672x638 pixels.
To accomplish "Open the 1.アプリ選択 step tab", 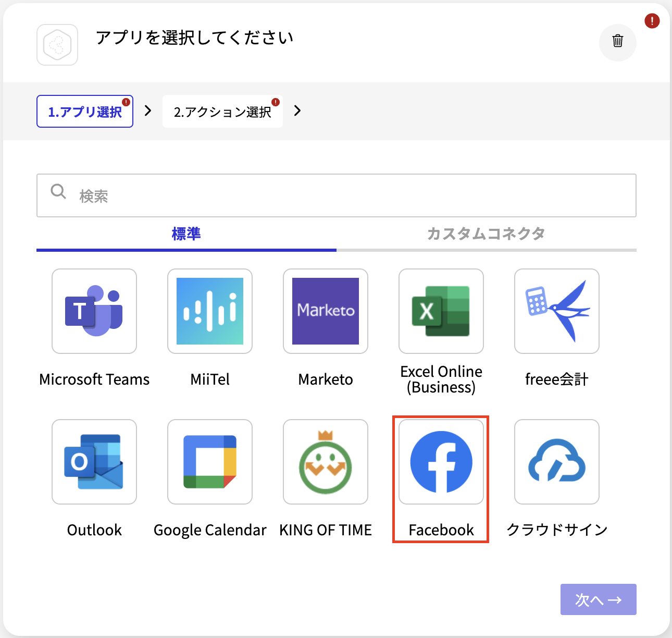I will click(x=85, y=111).
